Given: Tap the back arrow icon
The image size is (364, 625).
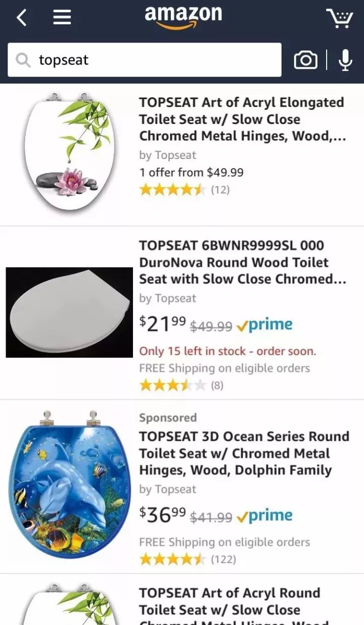Looking at the screenshot, I should (21, 18).
